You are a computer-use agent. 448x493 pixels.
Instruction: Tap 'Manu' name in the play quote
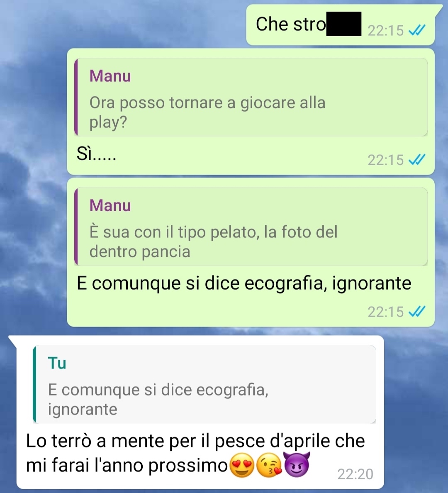(x=110, y=76)
